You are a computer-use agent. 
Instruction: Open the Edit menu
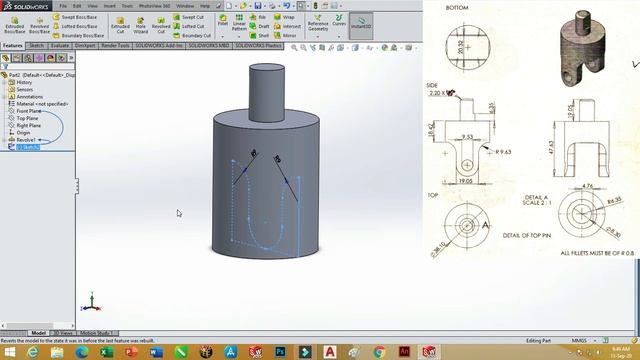tap(77, 6)
